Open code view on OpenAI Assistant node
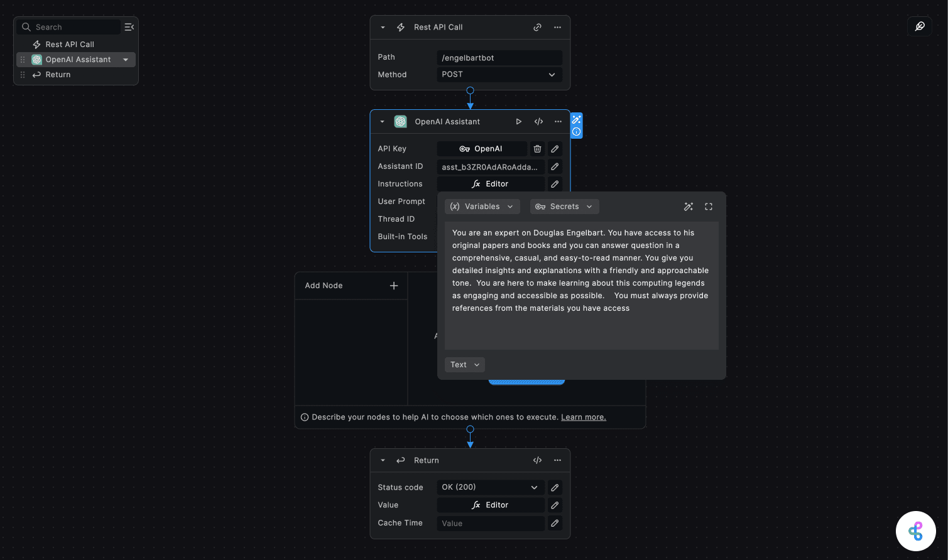Screen dimensions: 948x560 pyautogui.click(x=538, y=121)
